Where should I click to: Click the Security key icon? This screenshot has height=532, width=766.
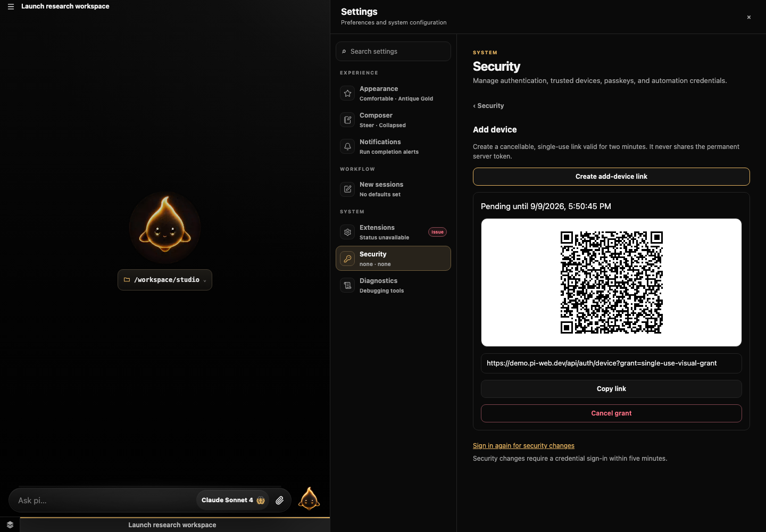tap(347, 259)
